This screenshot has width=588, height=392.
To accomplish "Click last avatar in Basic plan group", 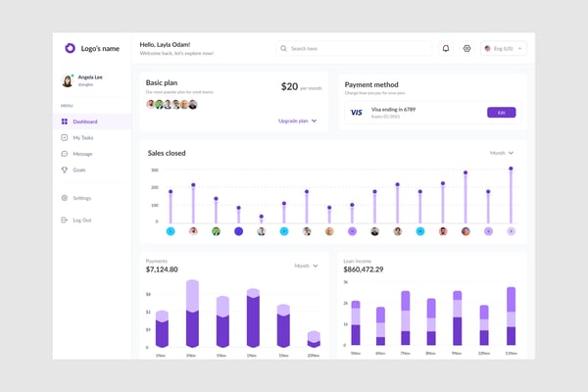I will [x=193, y=104].
